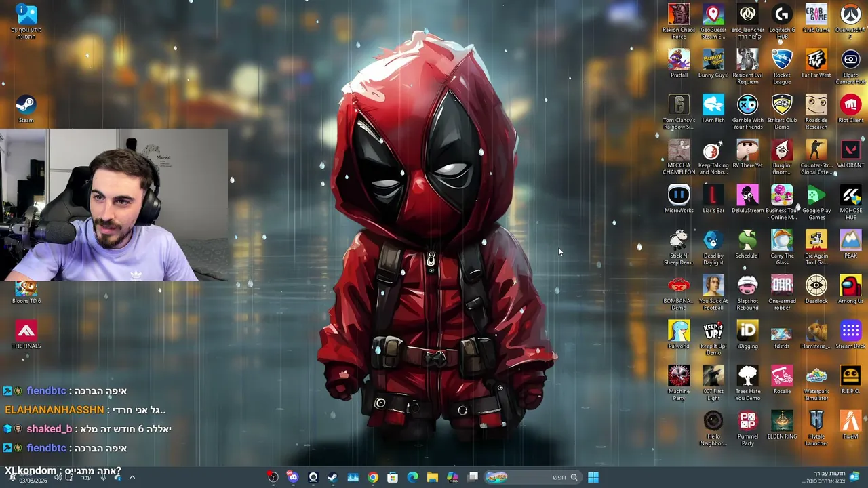Select the Dead by Daylight icon
Image resolution: width=868 pixels, height=488 pixels.
713,247
